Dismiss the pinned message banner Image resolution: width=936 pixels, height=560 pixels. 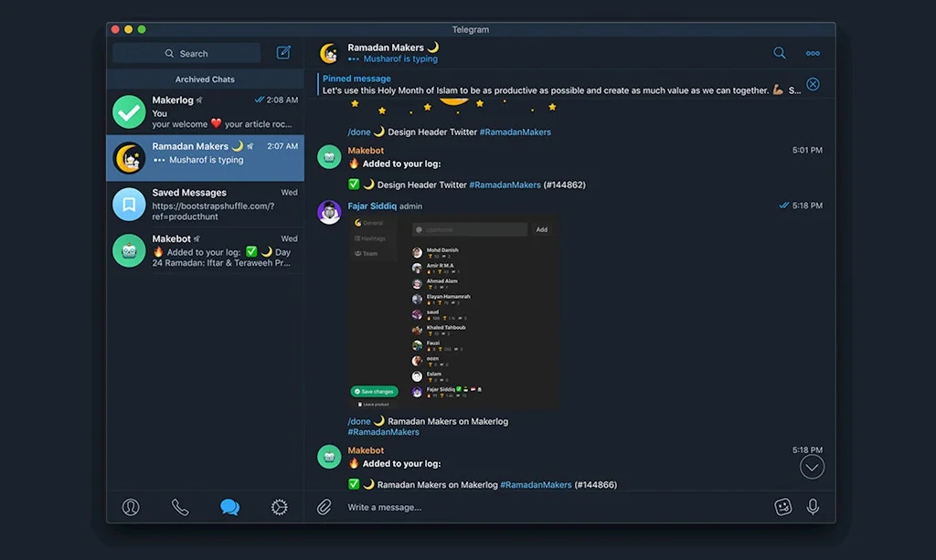[813, 85]
